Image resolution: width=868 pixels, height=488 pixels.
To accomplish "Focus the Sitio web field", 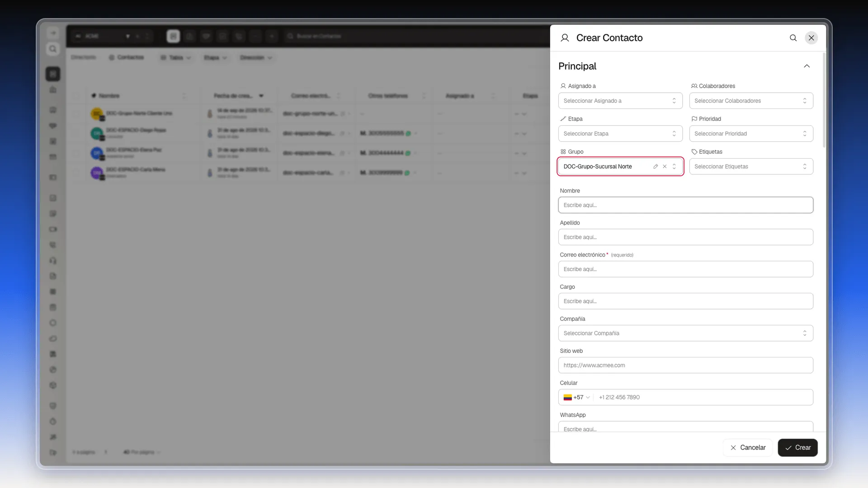I will pos(685,366).
